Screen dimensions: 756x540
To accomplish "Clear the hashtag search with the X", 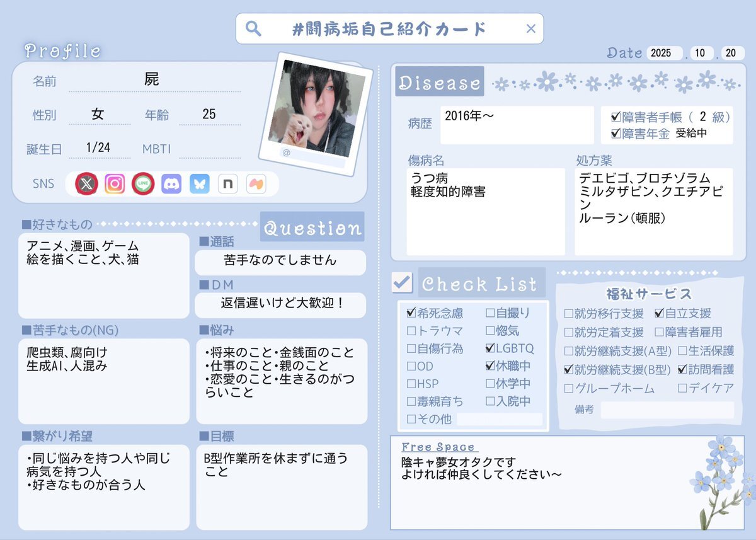I will point(530,28).
